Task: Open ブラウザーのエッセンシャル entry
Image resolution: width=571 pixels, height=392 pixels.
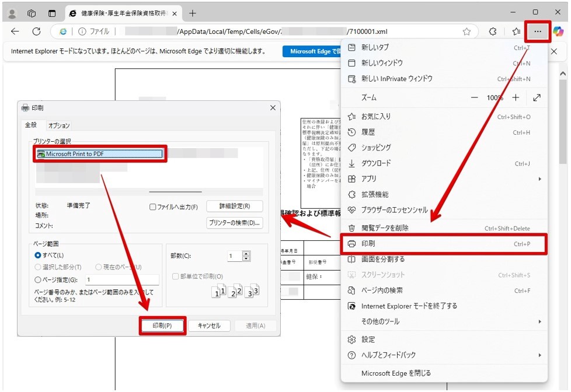Action: 444,209
